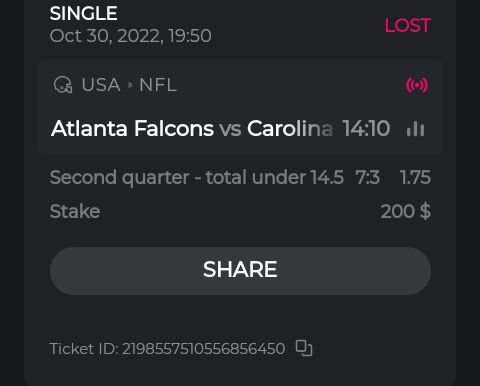Click the 200 $ stake amount
Viewport: 480px width, 386px height.
(406, 211)
